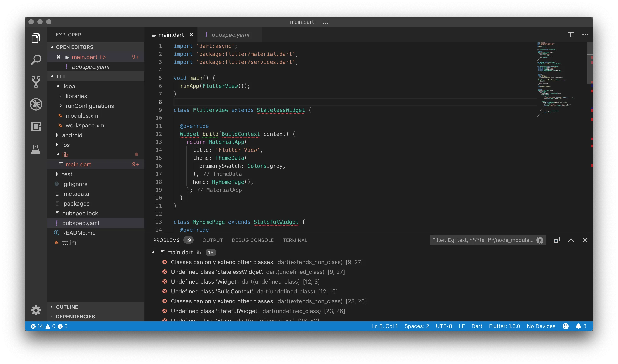Collapse the main.dart problems group
The width and height of the screenshot is (618, 364).
coord(153,252)
